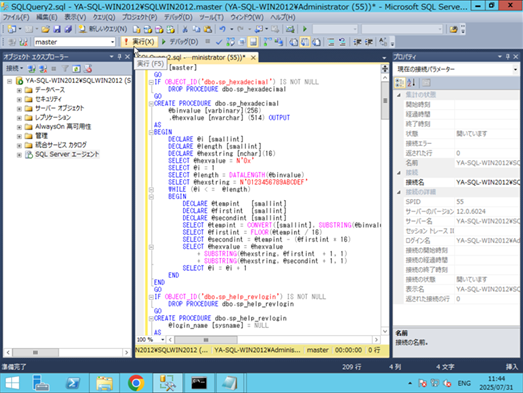Viewport: 523px width, 393px height.
Task: Expand the サーバー オブジェクト node
Action: [x=19, y=108]
